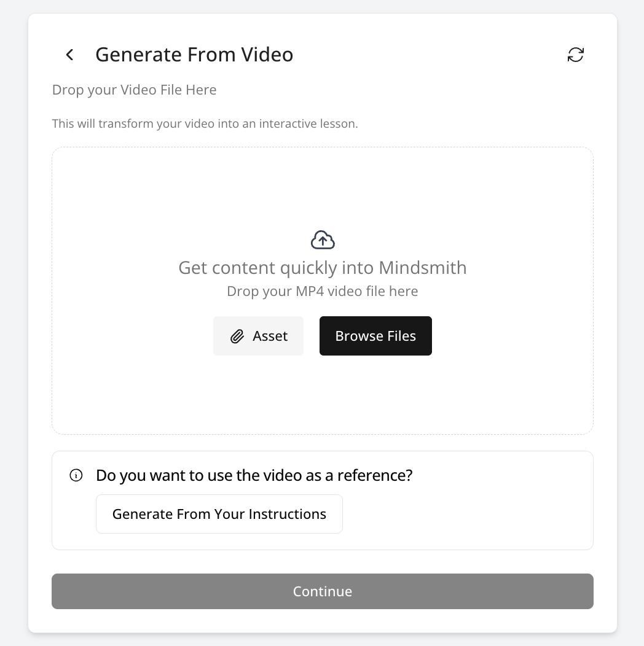Click 'Get content quickly into Mindsmith' text

(x=322, y=268)
